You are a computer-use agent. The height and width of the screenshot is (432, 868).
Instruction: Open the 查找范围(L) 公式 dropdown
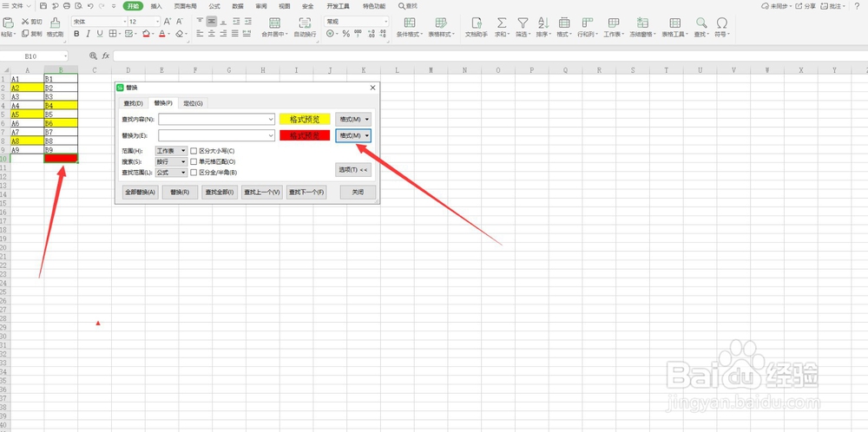point(172,173)
